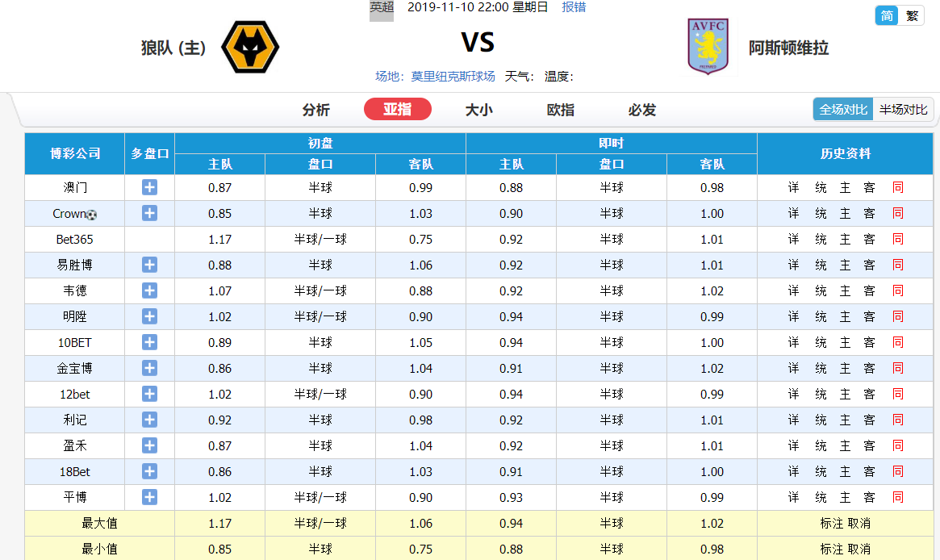Click red 同 icon in Bet365 row
Viewport: 940px width, 560px height.
pos(897,239)
